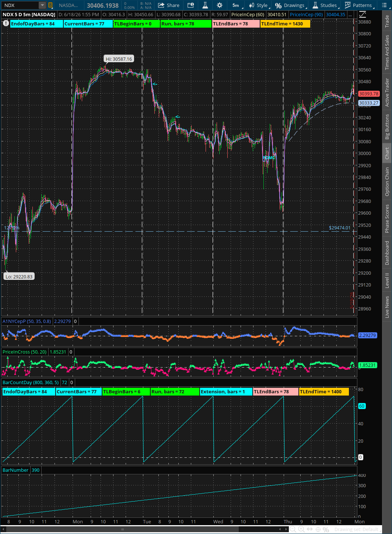392x534 pixels.
Task: Expand the symbol history dropdown arrow
Action: tap(42, 5)
